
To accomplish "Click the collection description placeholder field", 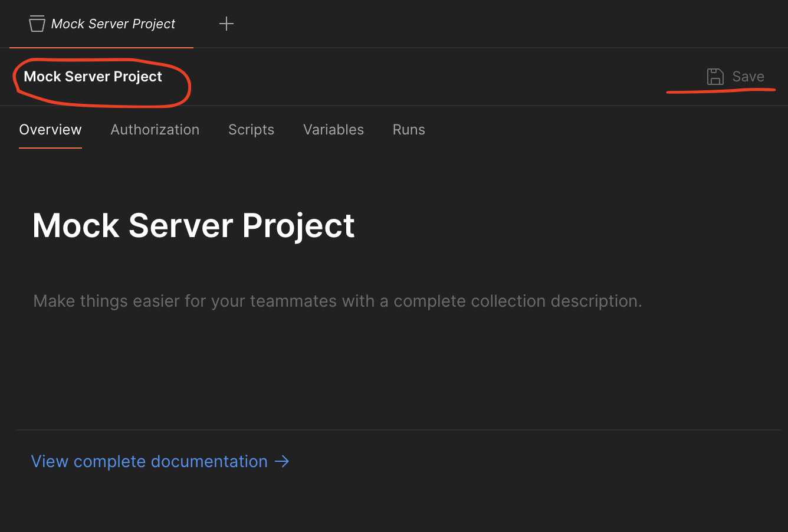I will pyautogui.click(x=337, y=301).
